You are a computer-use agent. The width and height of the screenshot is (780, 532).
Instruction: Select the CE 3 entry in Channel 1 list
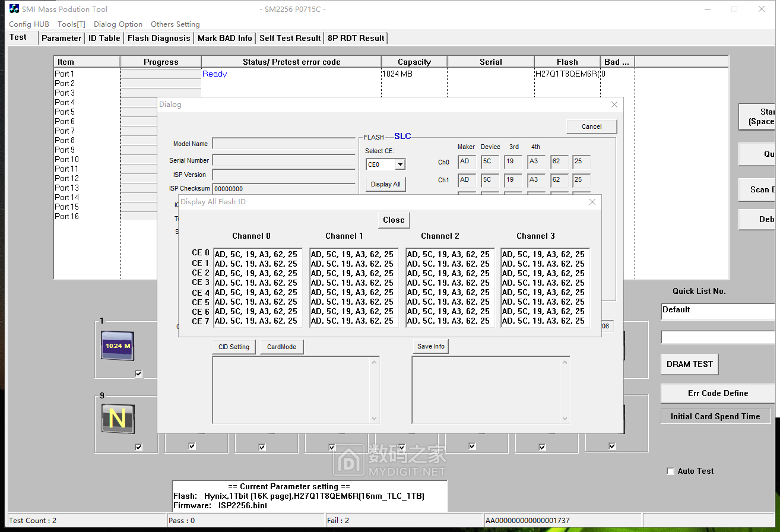[352, 283]
